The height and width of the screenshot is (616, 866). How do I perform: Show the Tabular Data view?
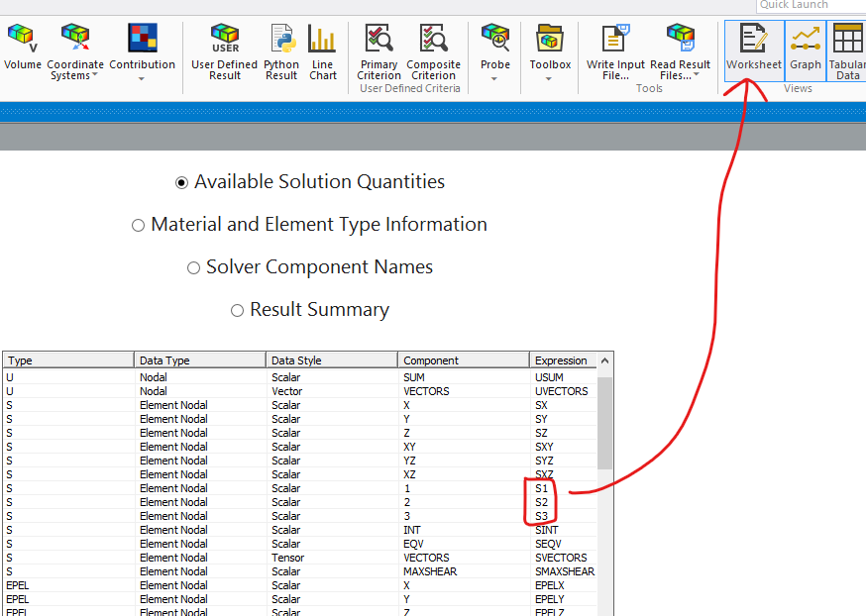pyautogui.click(x=847, y=51)
